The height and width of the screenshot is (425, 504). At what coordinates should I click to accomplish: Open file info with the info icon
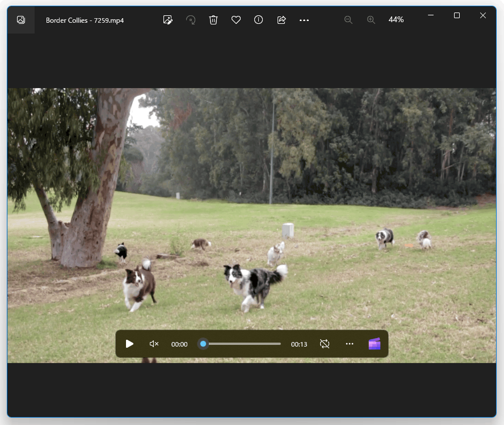click(x=258, y=20)
